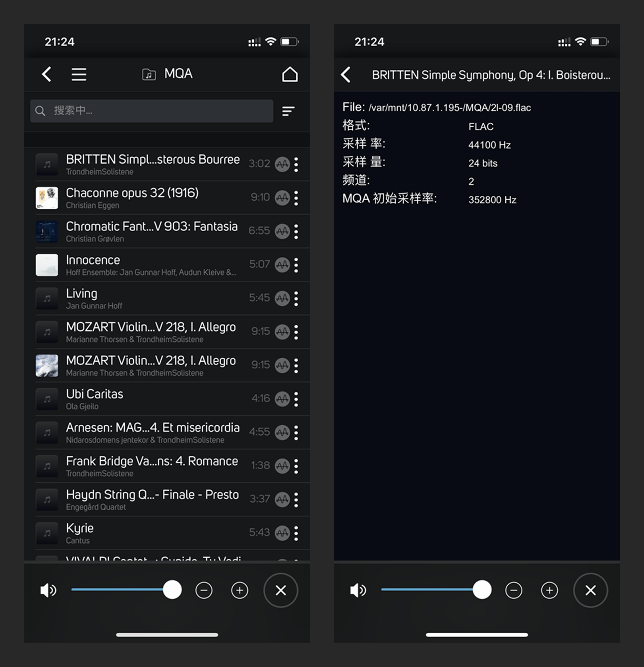Click the left screen volume slider track
The width and height of the screenshot is (644, 667).
117,589
